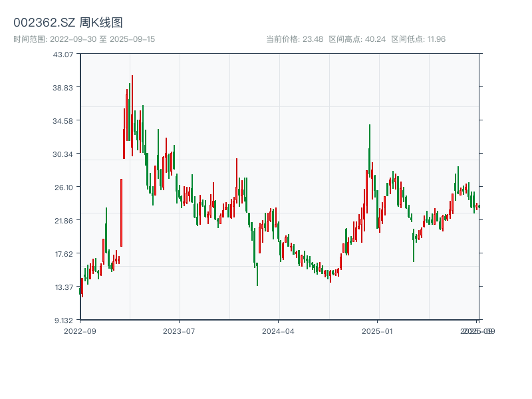The height and width of the screenshot is (399, 532).
Task: Select the 时间范围 date range text
Action: click(x=84, y=39)
